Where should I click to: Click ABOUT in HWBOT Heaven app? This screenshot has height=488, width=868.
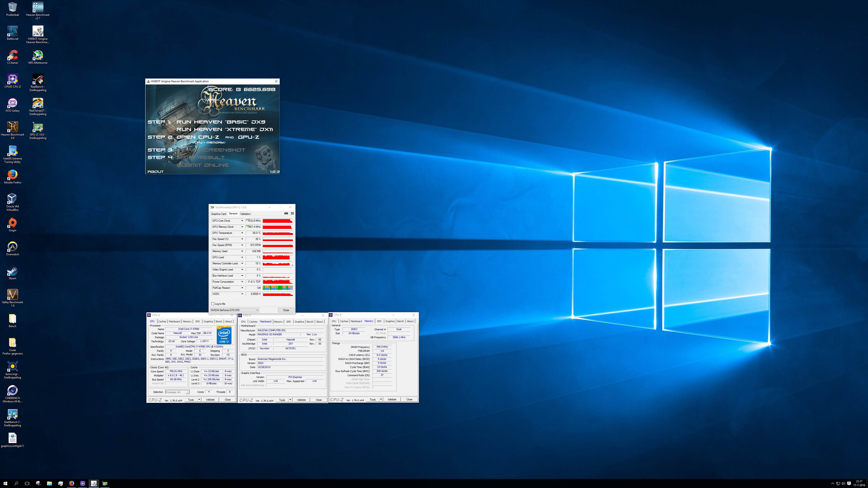pyautogui.click(x=156, y=171)
